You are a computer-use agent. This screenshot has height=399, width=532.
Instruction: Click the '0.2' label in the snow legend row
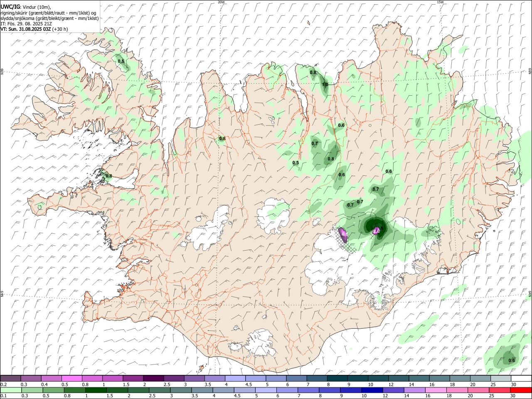[x=4, y=384]
